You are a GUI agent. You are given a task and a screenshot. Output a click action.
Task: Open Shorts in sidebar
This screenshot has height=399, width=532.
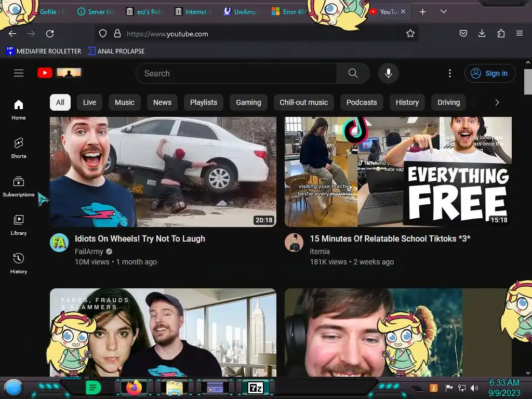coord(19,148)
